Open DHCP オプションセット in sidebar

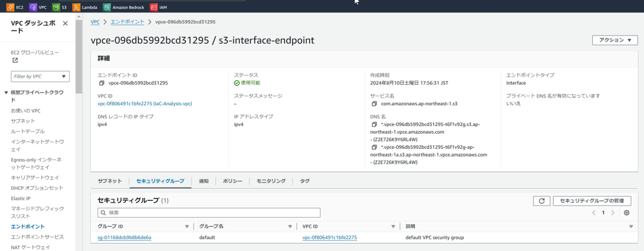tap(37, 188)
